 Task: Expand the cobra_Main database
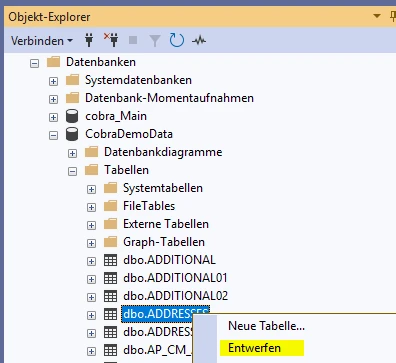point(53,117)
